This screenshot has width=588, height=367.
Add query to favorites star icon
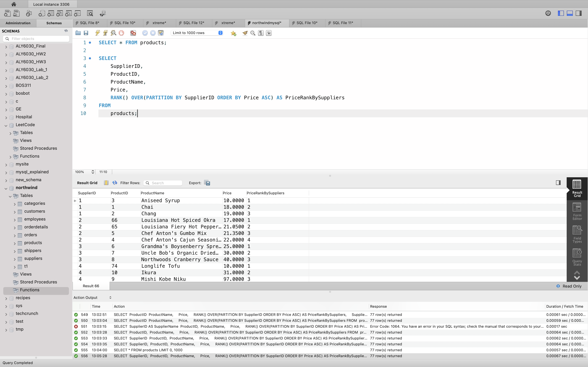click(x=233, y=33)
